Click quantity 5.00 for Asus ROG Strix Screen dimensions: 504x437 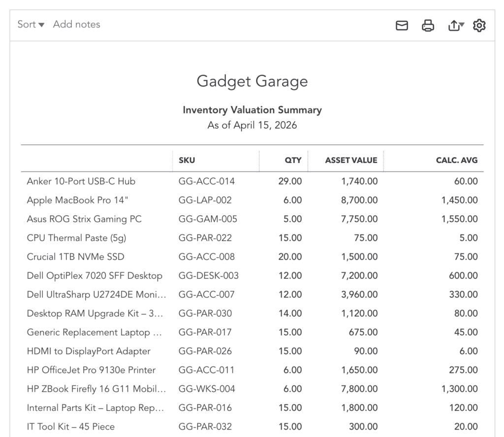292,219
